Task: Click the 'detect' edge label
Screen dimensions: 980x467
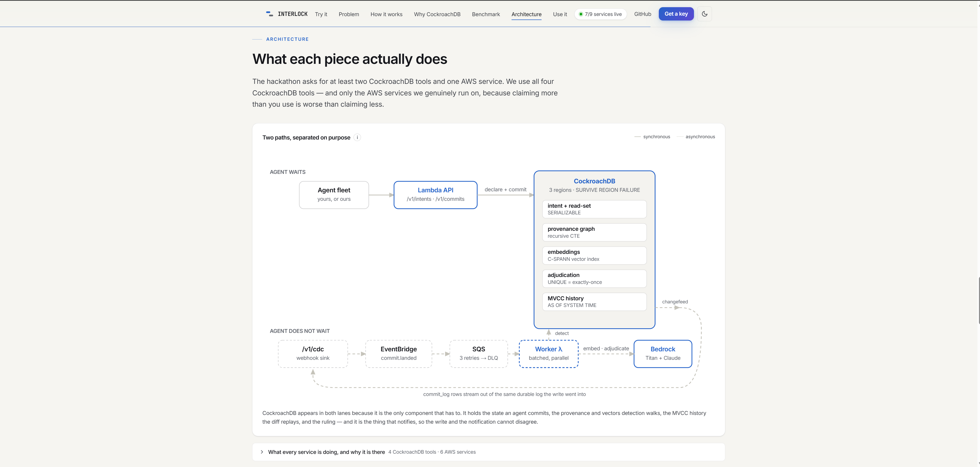Action: tap(562, 334)
